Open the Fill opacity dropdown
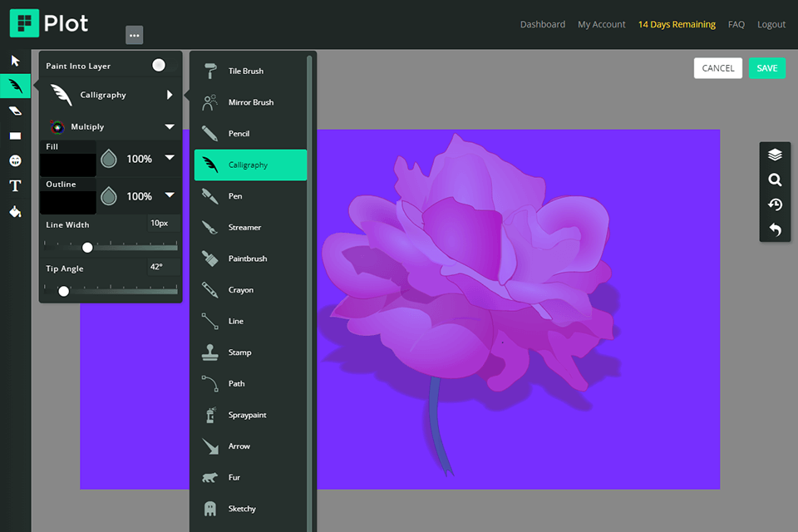 [170, 158]
